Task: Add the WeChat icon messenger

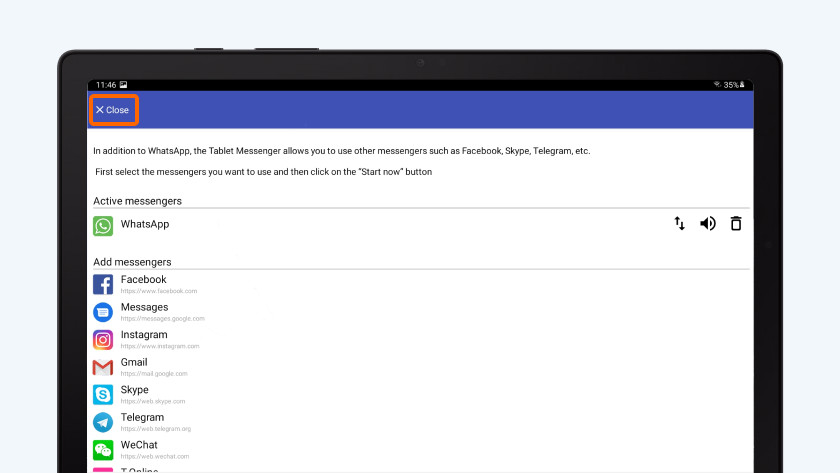Action: pyautogui.click(x=103, y=450)
